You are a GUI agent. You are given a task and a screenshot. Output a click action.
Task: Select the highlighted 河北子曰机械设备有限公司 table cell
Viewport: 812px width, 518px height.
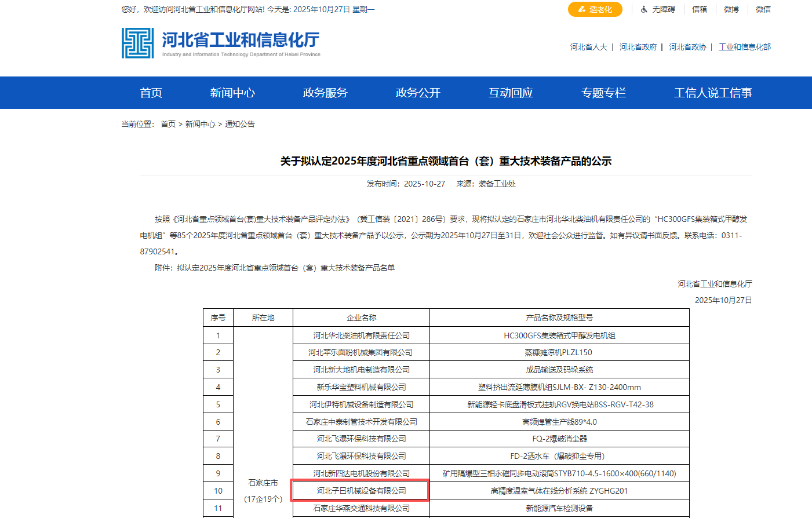[360, 490]
